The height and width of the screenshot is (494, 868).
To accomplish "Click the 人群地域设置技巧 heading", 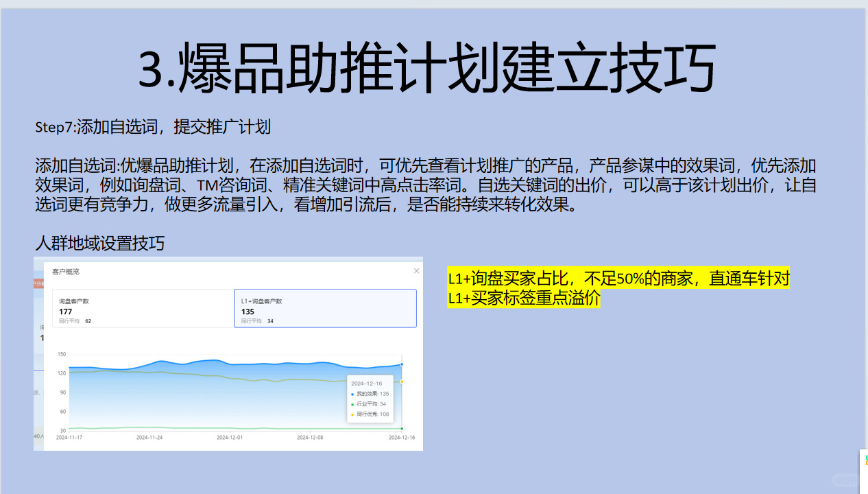I will (100, 244).
